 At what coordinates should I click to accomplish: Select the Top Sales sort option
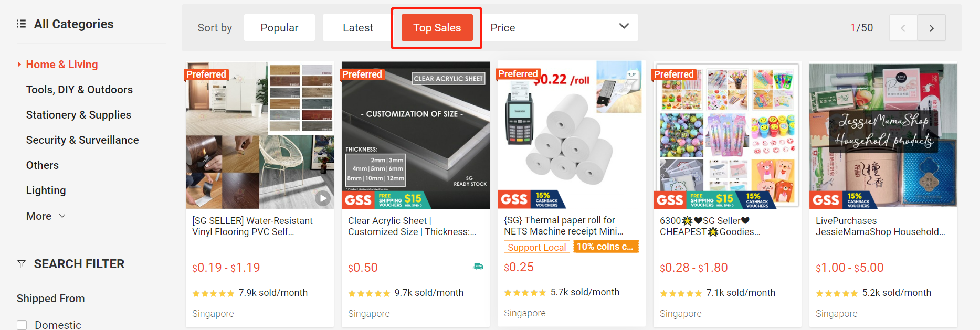tap(436, 27)
